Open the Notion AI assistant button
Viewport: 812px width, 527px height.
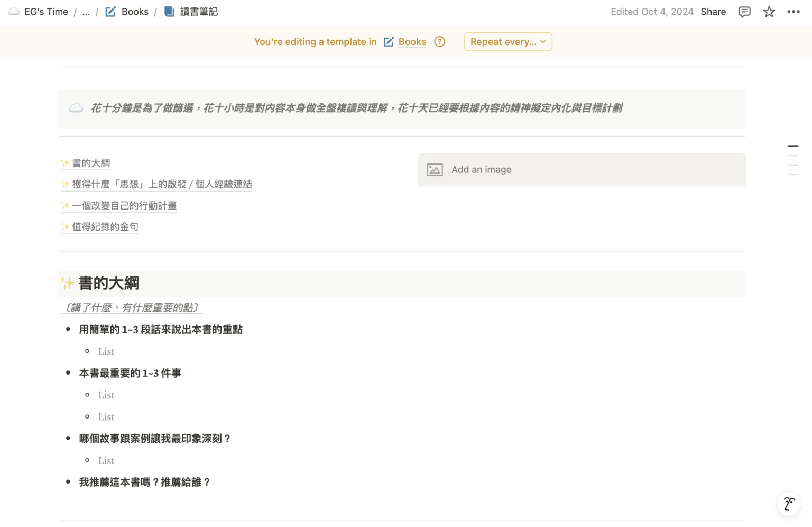pyautogui.click(x=788, y=503)
